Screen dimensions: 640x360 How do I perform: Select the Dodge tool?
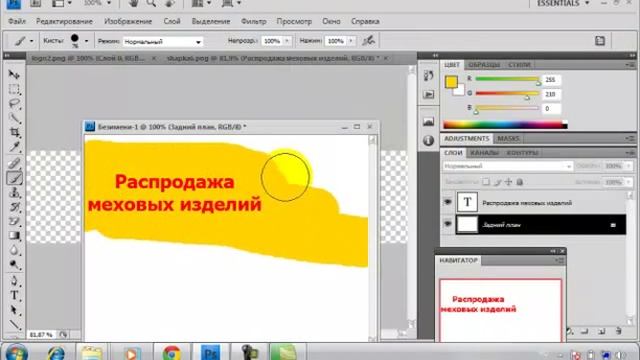(14, 265)
